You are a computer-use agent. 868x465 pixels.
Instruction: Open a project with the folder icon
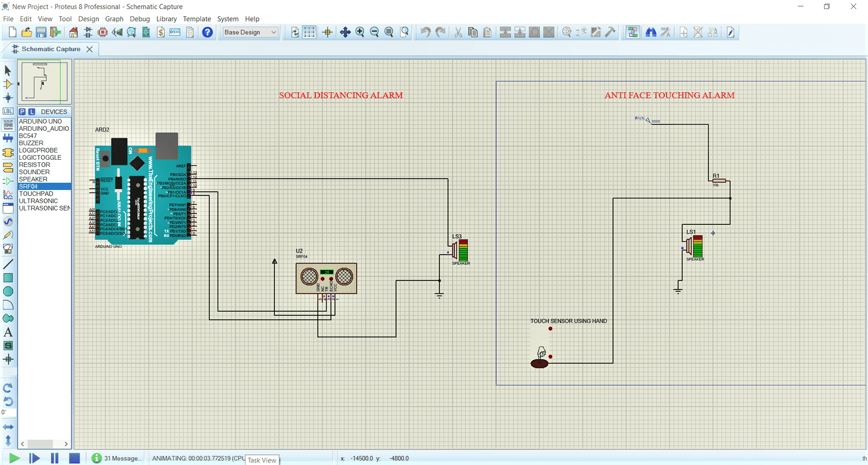click(27, 33)
